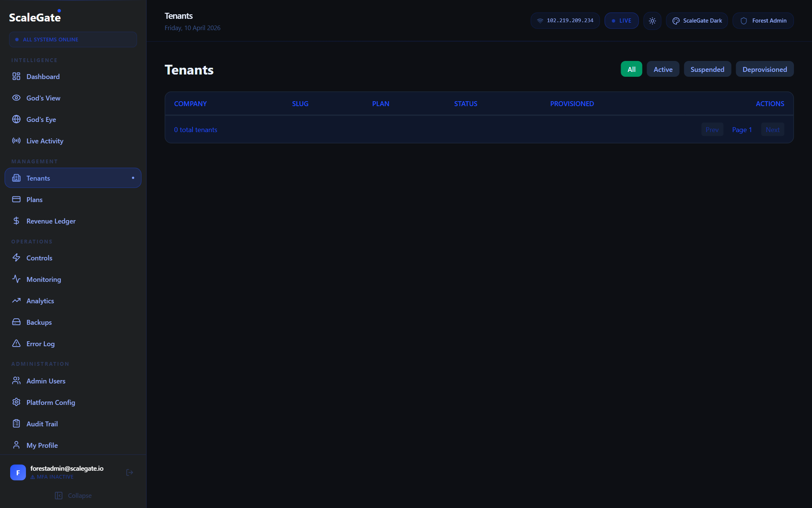812x508 pixels.
Task: Toggle the light theme sun icon
Action: point(652,21)
